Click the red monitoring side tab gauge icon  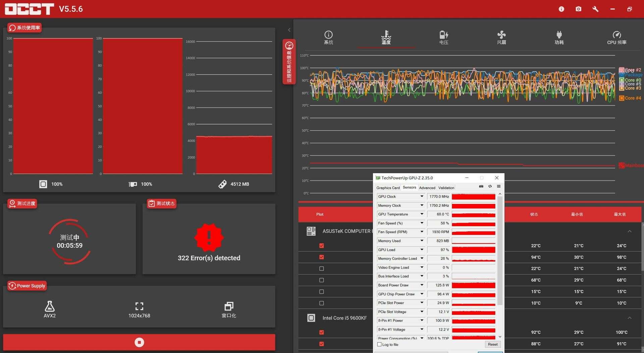click(289, 46)
